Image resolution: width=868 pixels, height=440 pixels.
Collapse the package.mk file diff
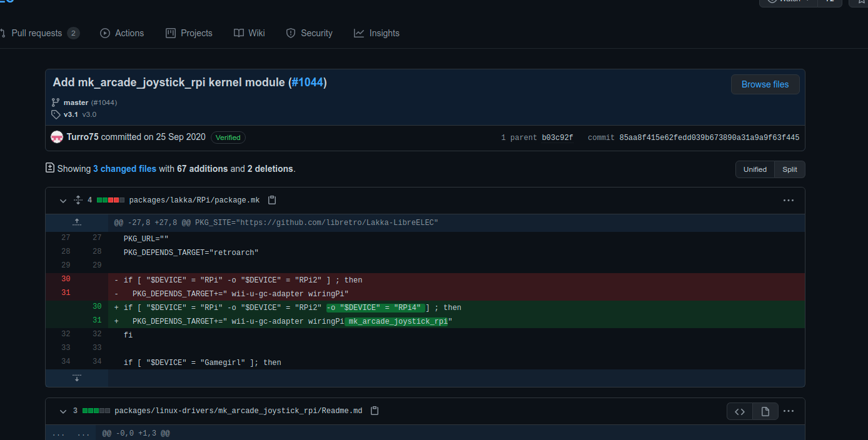pyautogui.click(x=63, y=201)
